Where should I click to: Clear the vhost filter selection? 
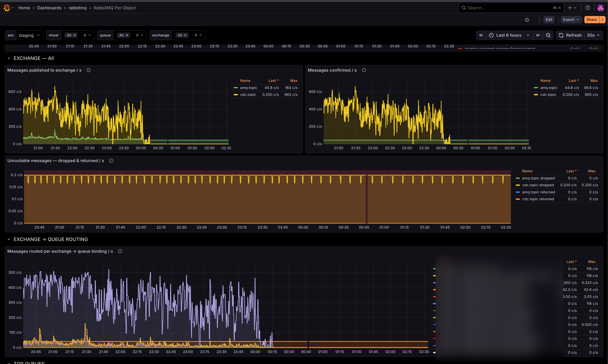point(85,35)
